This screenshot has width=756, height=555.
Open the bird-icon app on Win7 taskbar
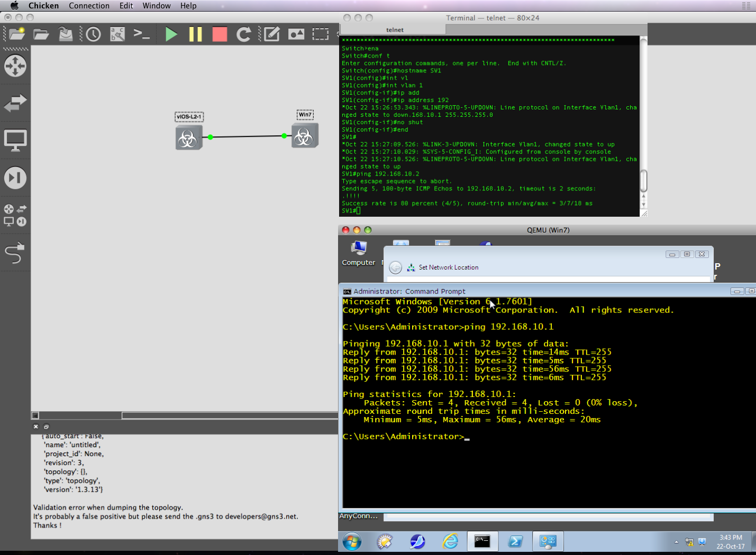[417, 541]
